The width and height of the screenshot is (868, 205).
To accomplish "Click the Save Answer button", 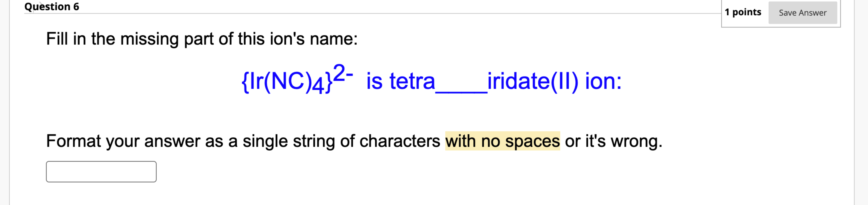I will (x=803, y=13).
